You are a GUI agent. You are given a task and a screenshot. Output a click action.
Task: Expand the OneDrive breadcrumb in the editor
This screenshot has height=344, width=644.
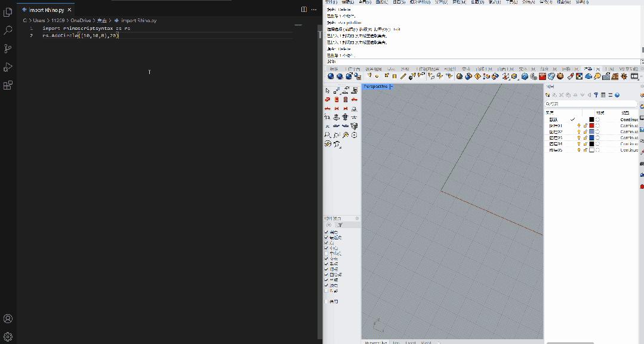pyautogui.click(x=80, y=20)
